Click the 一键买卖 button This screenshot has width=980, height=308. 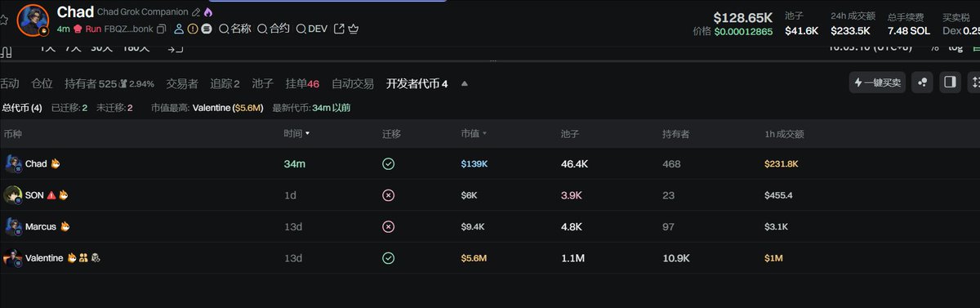[877, 83]
